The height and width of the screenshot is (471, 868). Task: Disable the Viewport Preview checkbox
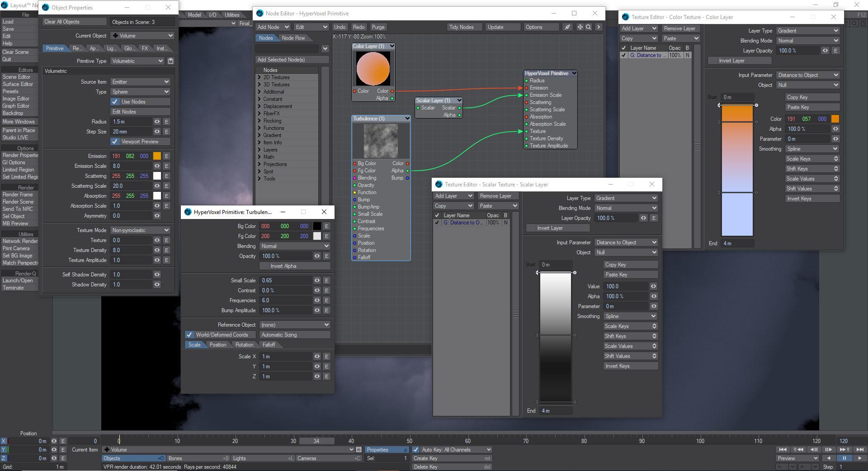(x=115, y=142)
